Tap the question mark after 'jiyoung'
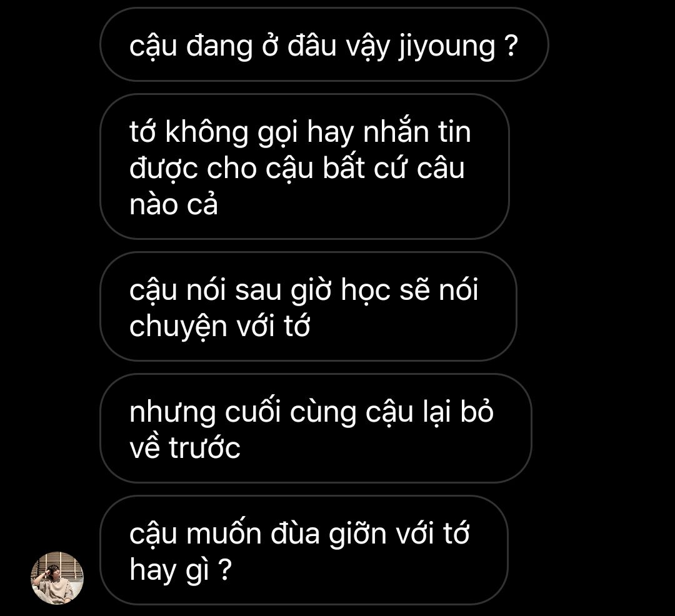This screenshot has height=616, width=675. coord(511,46)
